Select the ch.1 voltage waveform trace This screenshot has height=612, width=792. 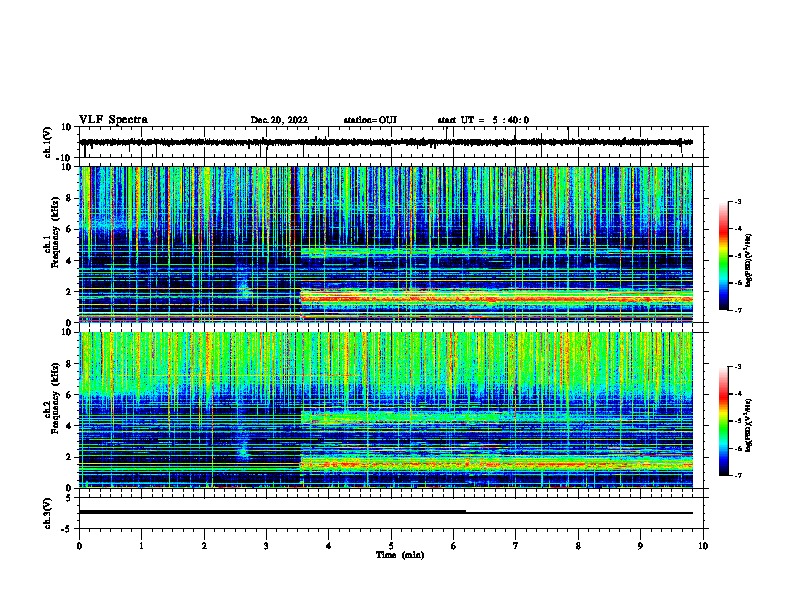(x=386, y=142)
